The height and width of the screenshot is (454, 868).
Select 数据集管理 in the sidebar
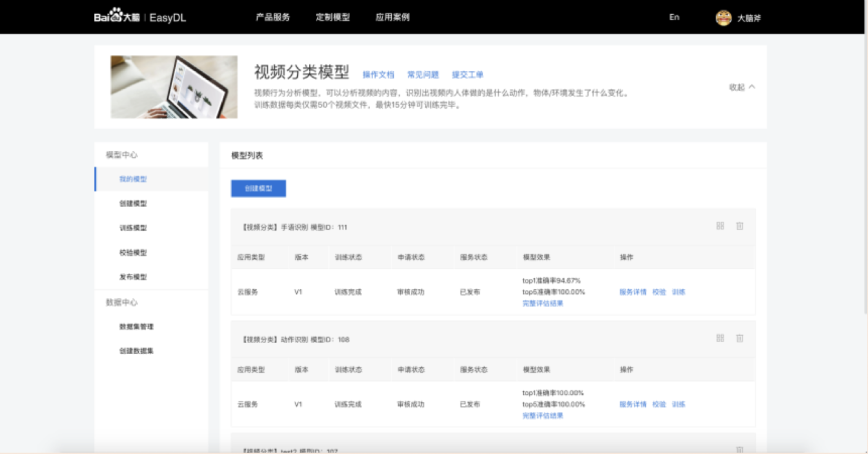pos(136,326)
